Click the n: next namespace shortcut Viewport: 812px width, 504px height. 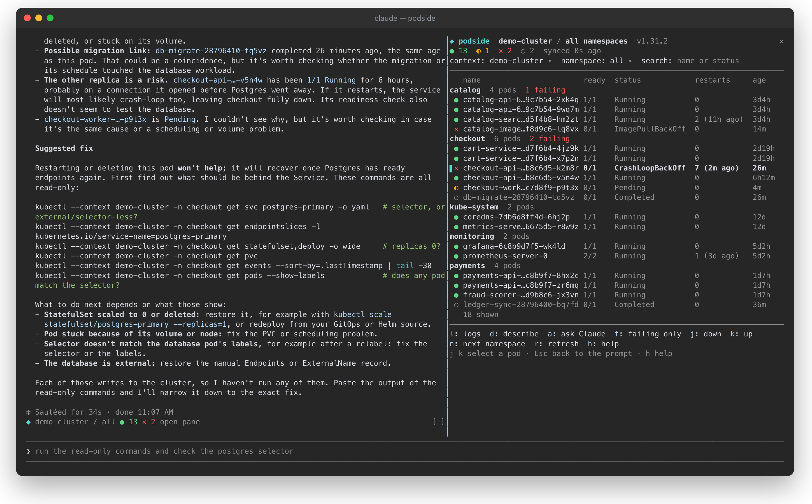487,344
